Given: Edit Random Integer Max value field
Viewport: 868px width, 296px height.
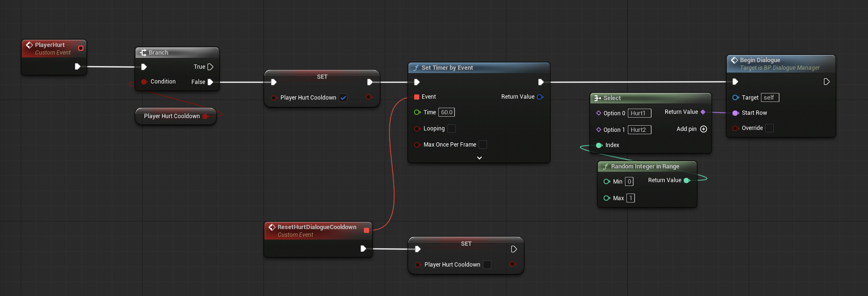Looking at the screenshot, I should click(631, 198).
